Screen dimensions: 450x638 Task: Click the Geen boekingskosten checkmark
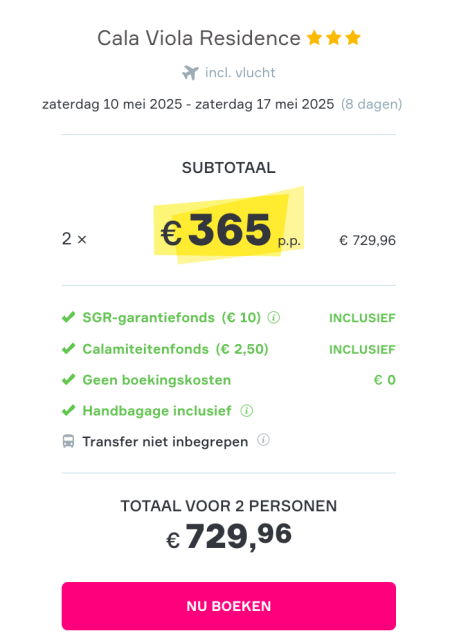68,380
